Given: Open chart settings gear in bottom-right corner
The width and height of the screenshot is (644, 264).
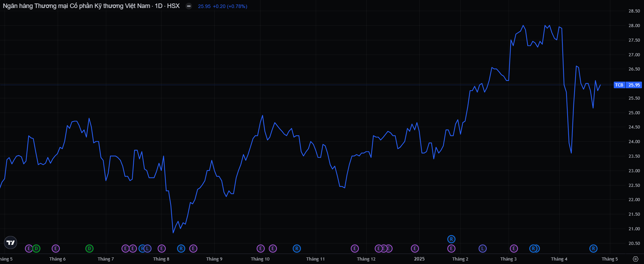Looking at the screenshot, I should pyautogui.click(x=635, y=259).
